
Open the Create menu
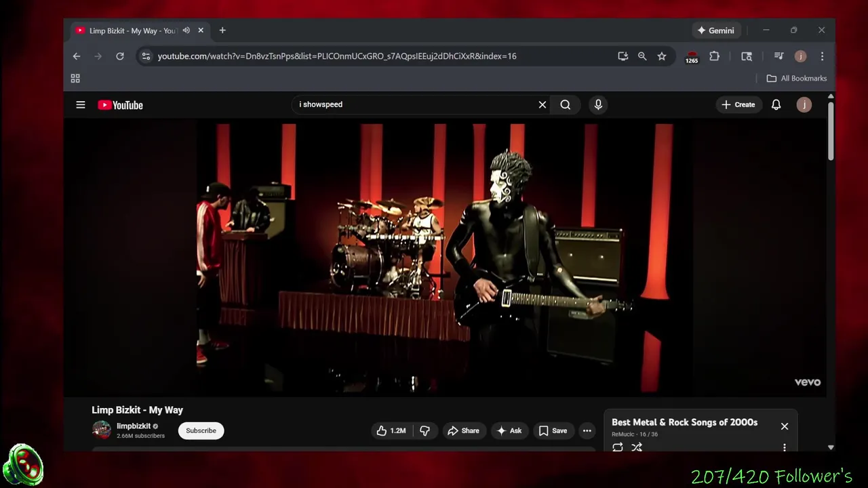click(738, 104)
